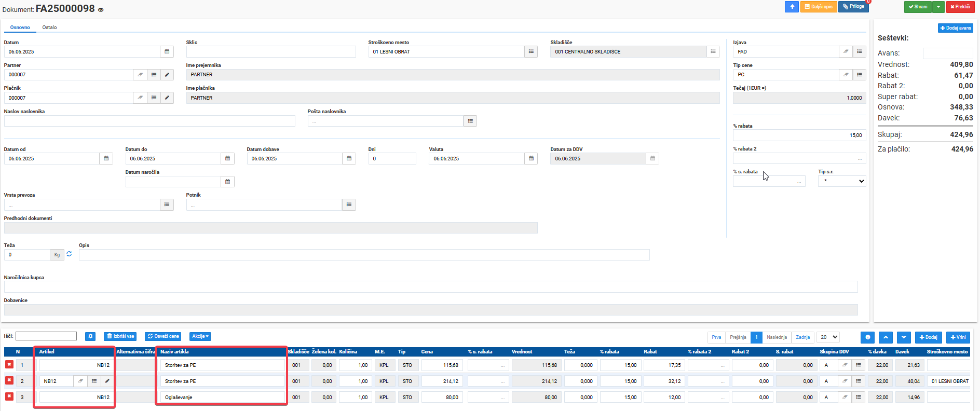The height and width of the screenshot is (411, 980).
Task: Clear the Izjava field with eraser icon
Action: click(846, 51)
